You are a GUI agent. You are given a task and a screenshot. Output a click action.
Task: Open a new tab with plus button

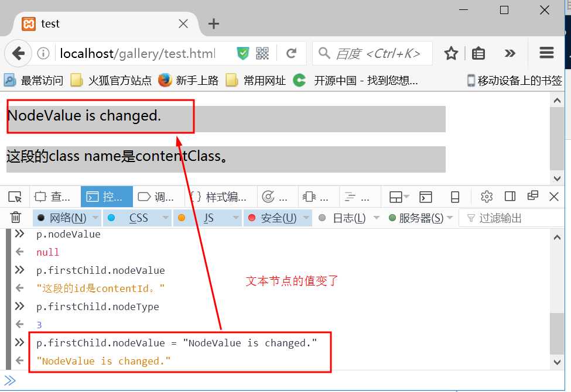[x=213, y=23]
